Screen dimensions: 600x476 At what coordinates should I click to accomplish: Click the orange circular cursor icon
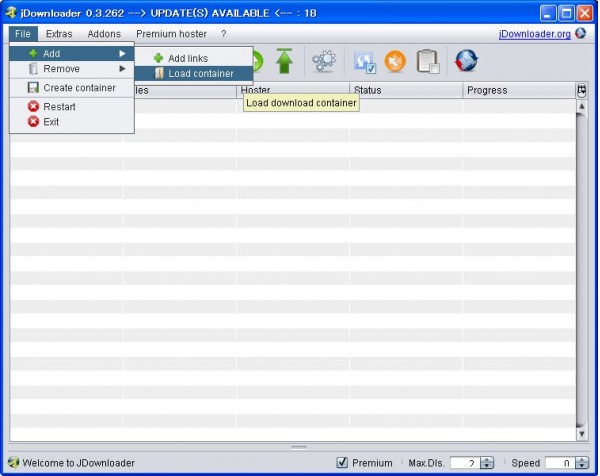pos(395,61)
